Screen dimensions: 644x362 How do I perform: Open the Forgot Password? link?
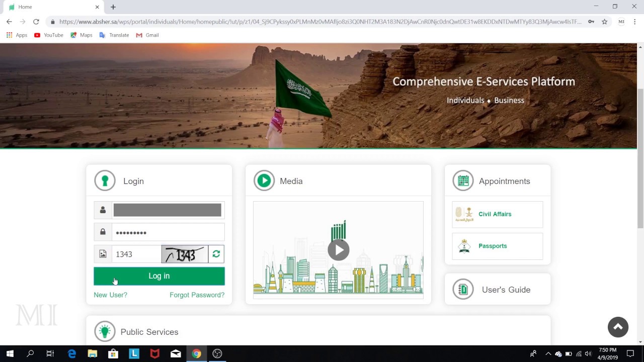coord(197,295)
